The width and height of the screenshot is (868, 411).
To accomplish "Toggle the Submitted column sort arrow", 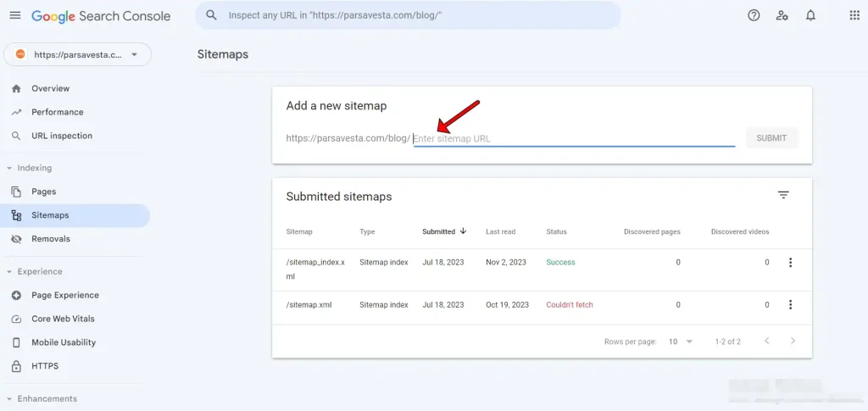I will pos(463,231).
